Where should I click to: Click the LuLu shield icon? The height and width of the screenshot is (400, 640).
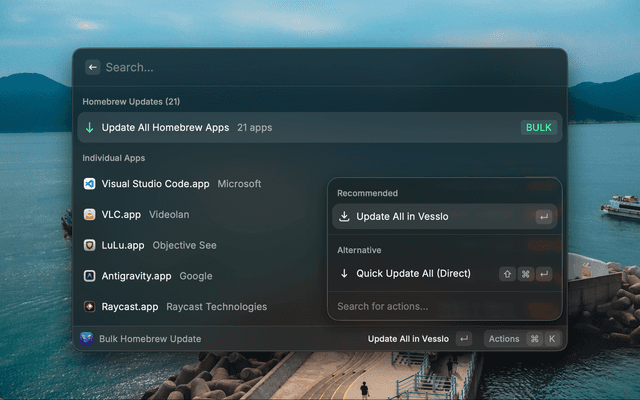90,245
